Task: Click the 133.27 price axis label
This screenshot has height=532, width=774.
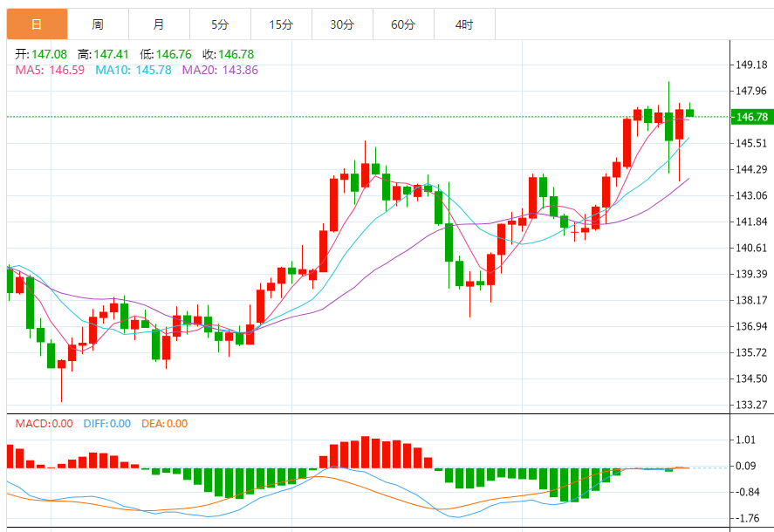Action: pyautogui.click(x=752, y=405)
